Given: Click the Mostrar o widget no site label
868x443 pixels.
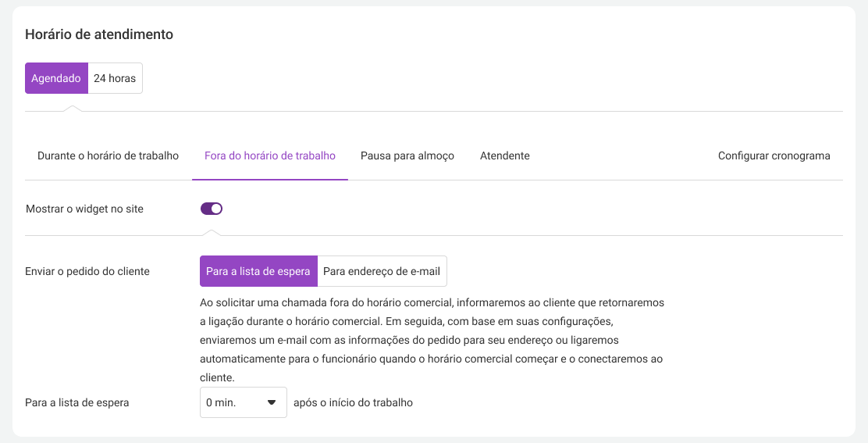Looking at the screenshot, I should 85,209.
